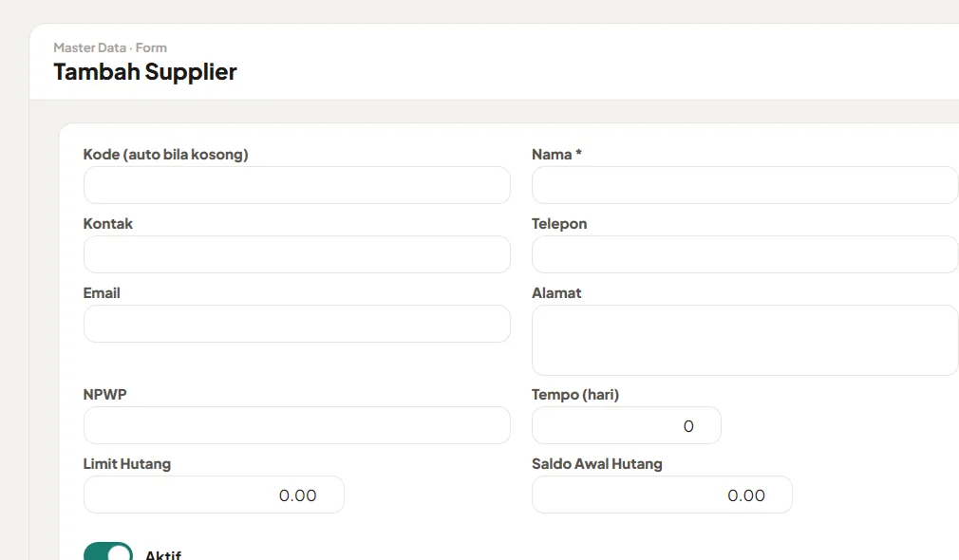Click the Tambah Supplier heading

click(145, 72)
